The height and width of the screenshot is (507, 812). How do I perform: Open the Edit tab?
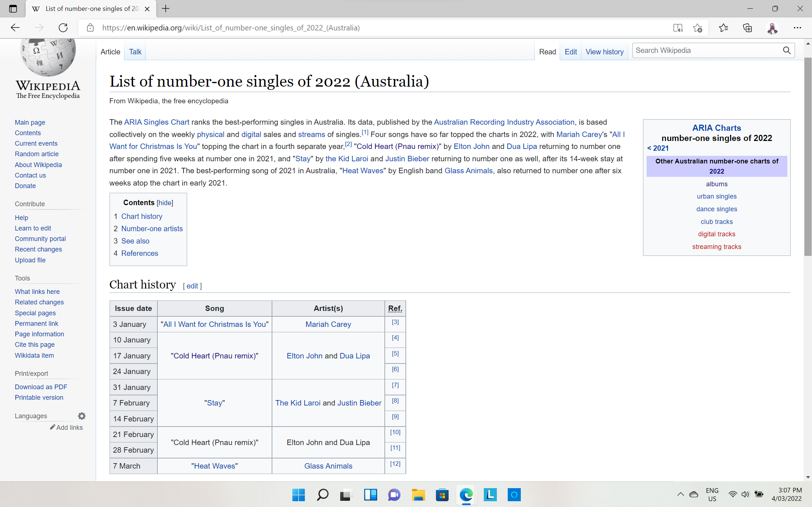pos(571,52)
